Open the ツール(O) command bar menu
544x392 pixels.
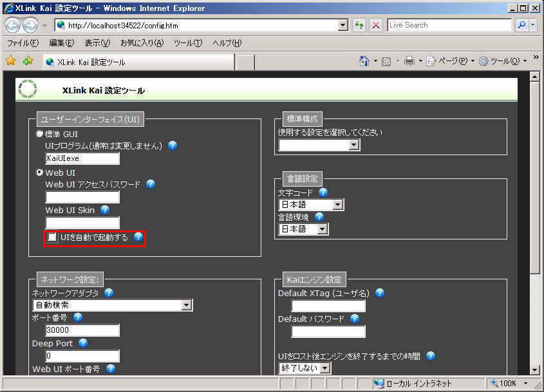click(x=503, y=61)
